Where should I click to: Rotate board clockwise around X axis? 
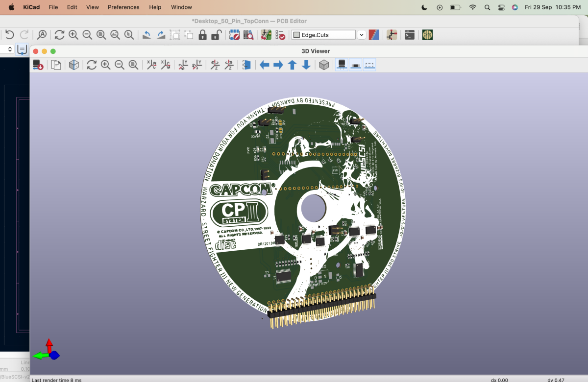[151, 65]
